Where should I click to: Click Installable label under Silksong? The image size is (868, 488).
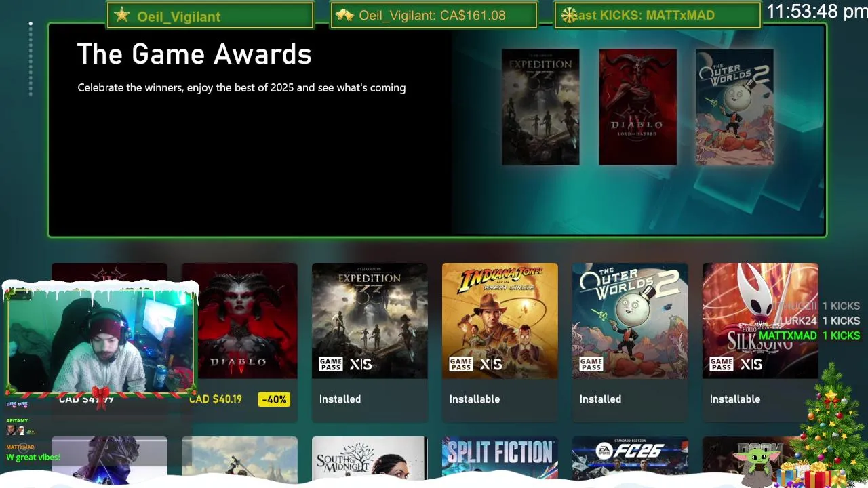[x=735, y=399]
